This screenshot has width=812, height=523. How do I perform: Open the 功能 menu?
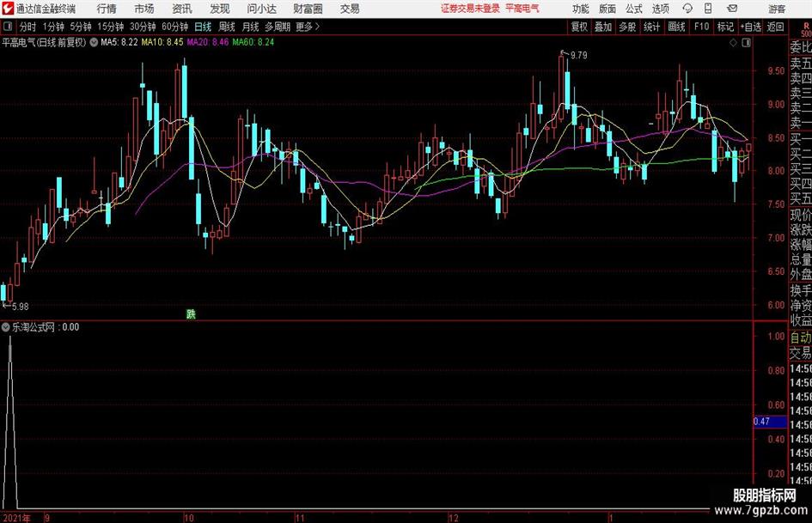(x=581, y=9)
